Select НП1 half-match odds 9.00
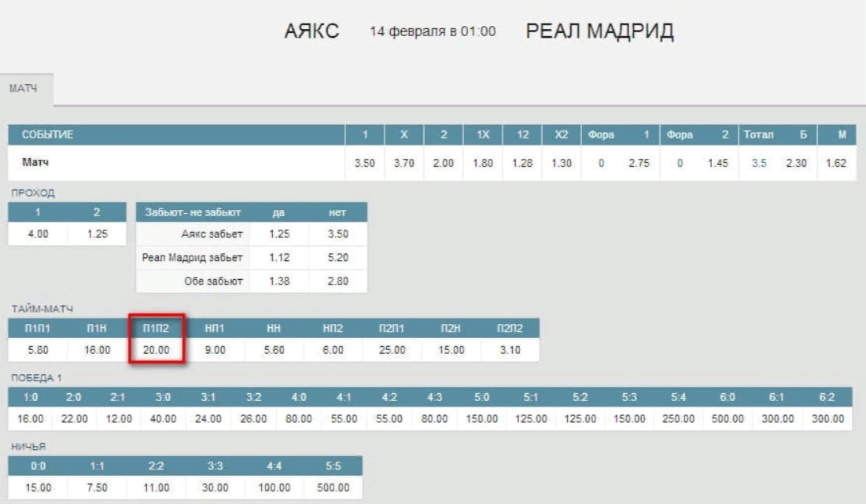Viewport: 866px width, 504px height. pos(216,350)
